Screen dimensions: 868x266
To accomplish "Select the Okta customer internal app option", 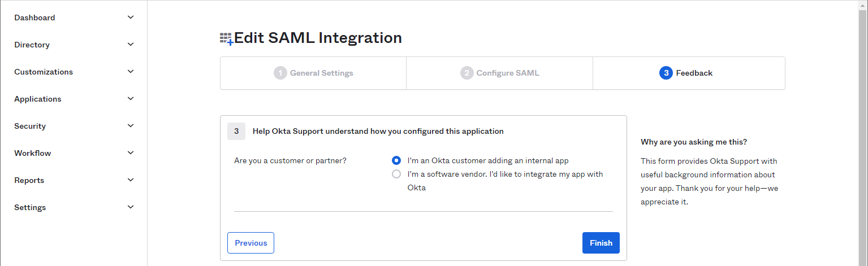I will [x=396, y=160].
